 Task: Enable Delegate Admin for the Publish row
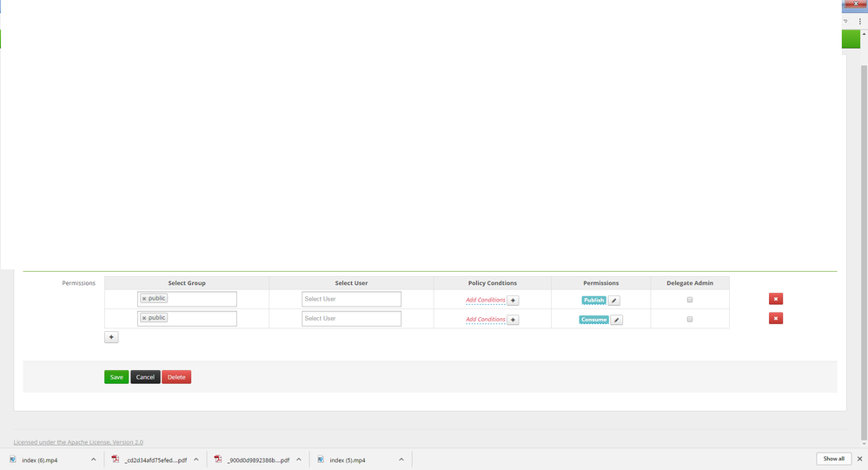tap(690, 300)
